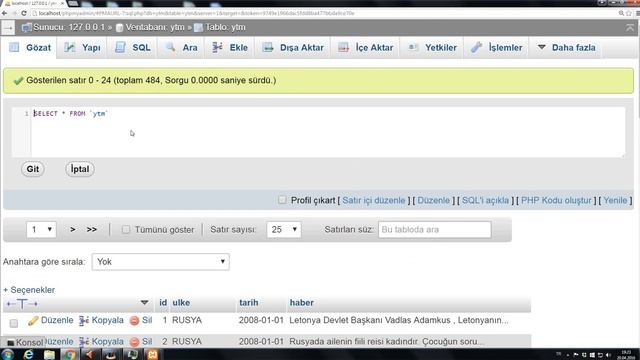This screenshot has height=360, width=640.
Task: Click the SQL tab document icon
Action: 120,47
